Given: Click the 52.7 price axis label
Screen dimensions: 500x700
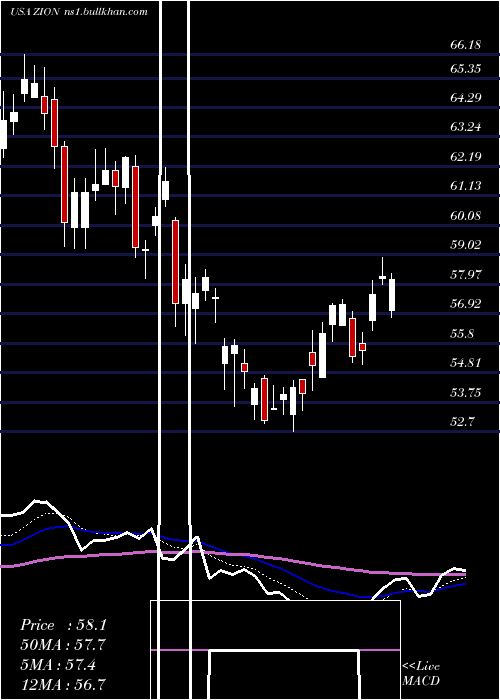Looking at the screenshot, I should point(463,421).
